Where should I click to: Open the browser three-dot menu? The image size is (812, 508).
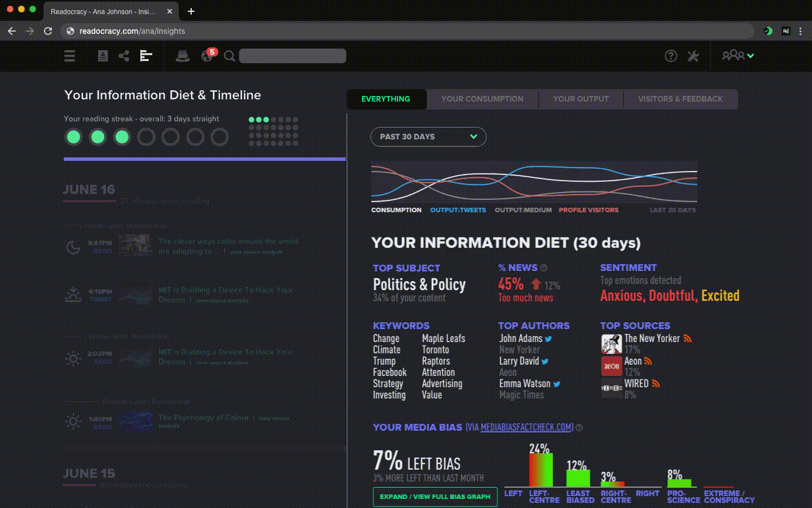tap(800, 31)
